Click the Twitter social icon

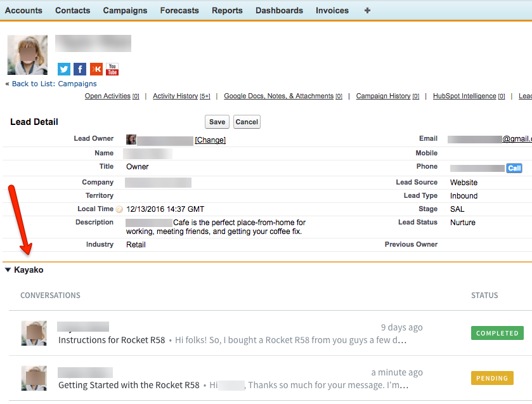(64, 69)
